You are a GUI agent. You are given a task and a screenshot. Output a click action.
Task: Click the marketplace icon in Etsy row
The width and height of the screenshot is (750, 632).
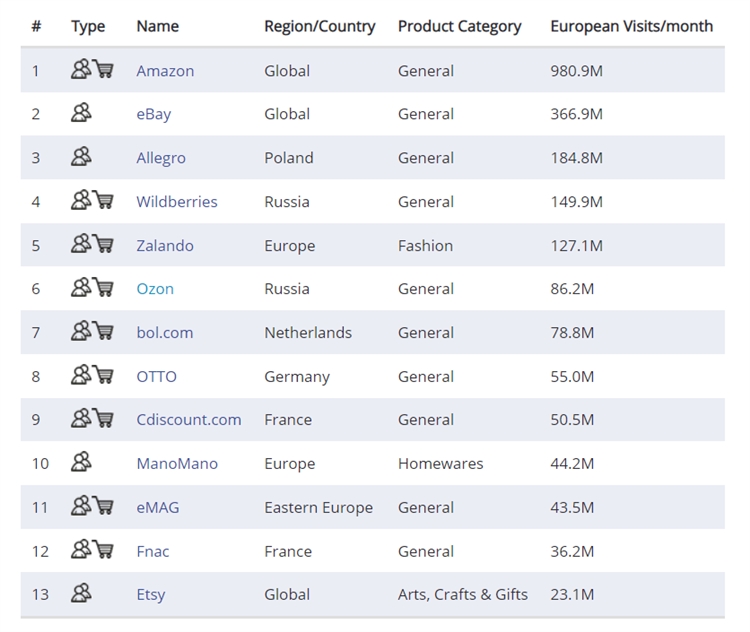coord(81,594)
